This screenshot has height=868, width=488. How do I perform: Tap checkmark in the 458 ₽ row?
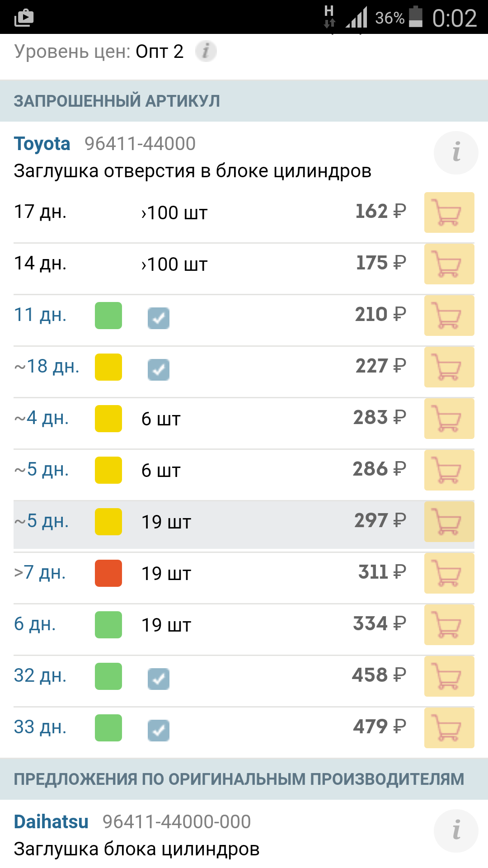tap(159, 679)
